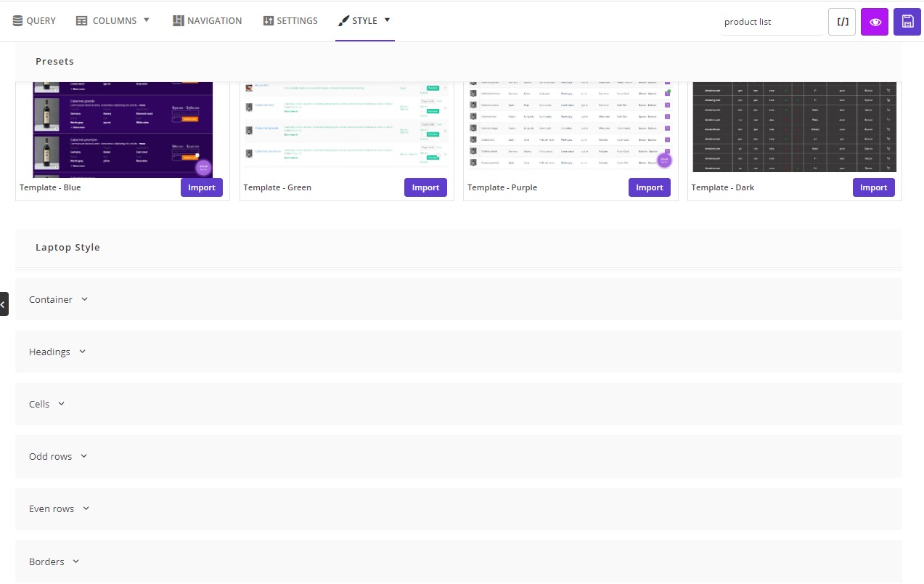Screen dimensions: 924x584
Task: Click the purple save disk button
Action: pos(907,22)
